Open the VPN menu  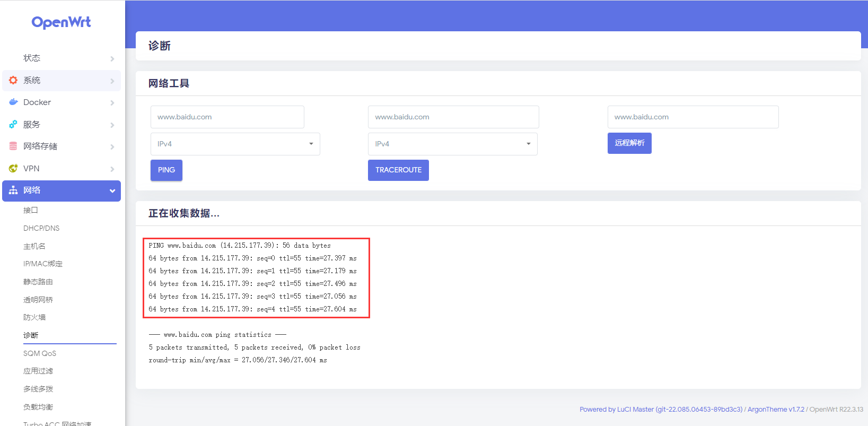[62, 168]
